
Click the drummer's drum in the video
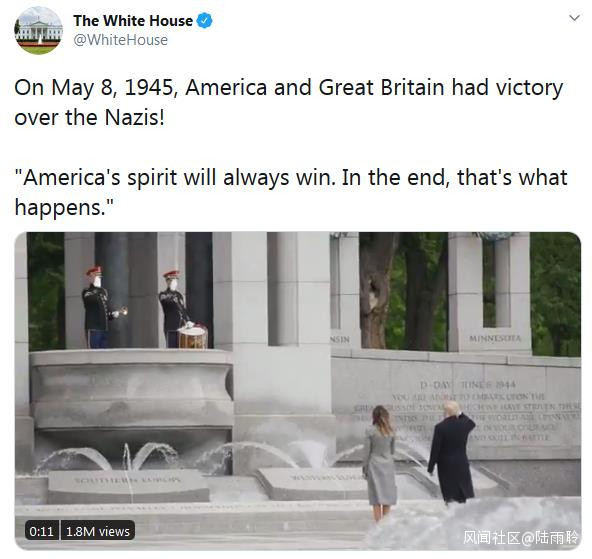[x=193, y=336]
